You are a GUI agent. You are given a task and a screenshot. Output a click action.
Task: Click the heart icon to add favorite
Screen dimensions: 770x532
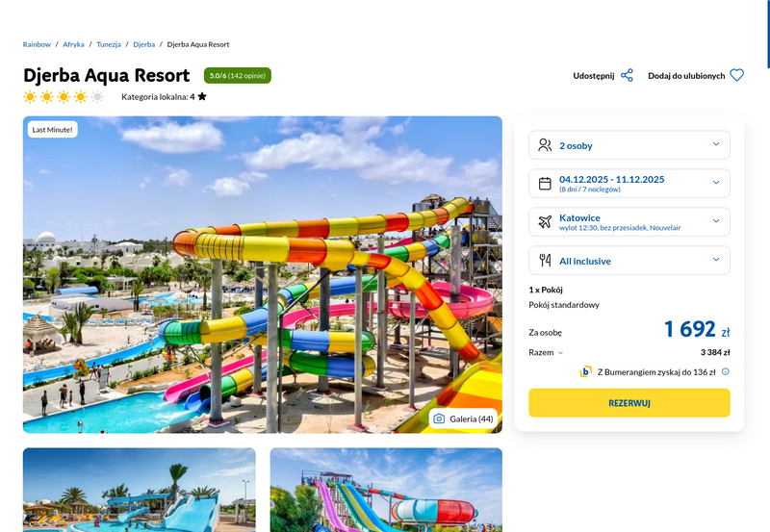click(x=736, y=75)
